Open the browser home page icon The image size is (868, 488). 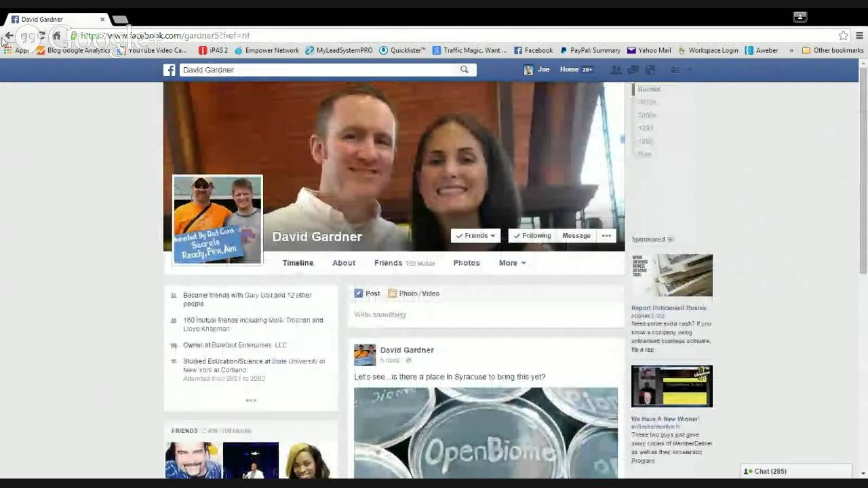tap(57, 36)
